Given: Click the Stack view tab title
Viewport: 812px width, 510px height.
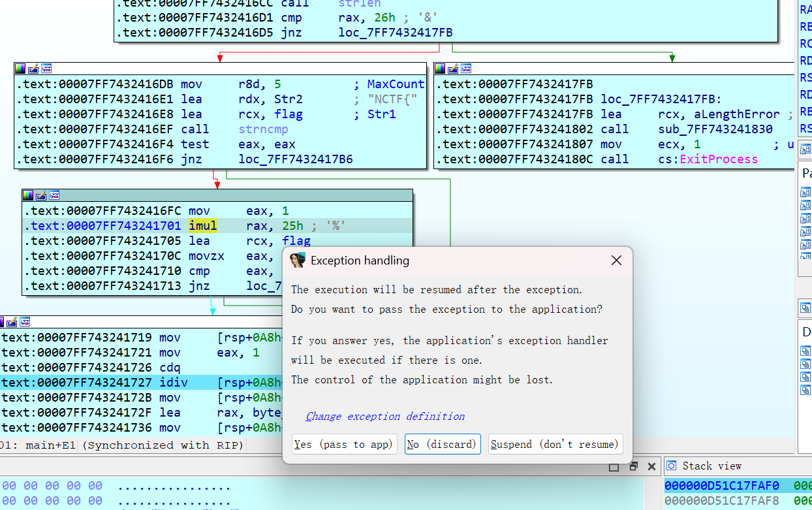Looking at the screenshot, I should point(711,466).
